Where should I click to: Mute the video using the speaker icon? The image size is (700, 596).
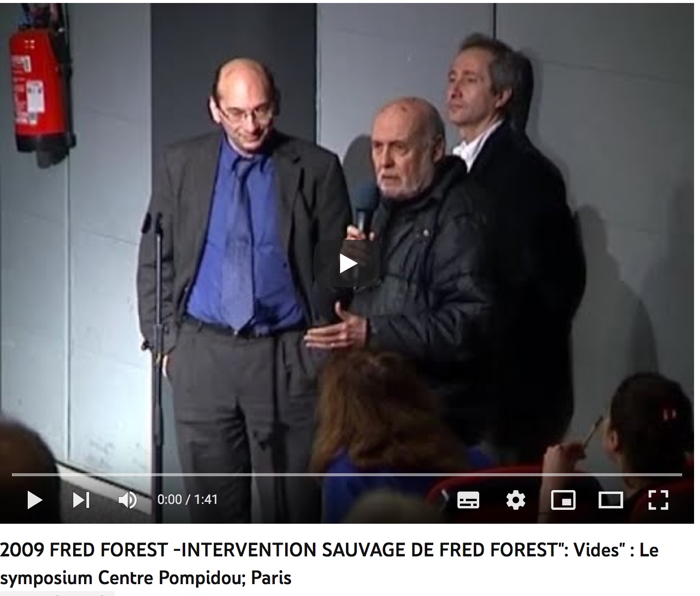tap(128, 500)
